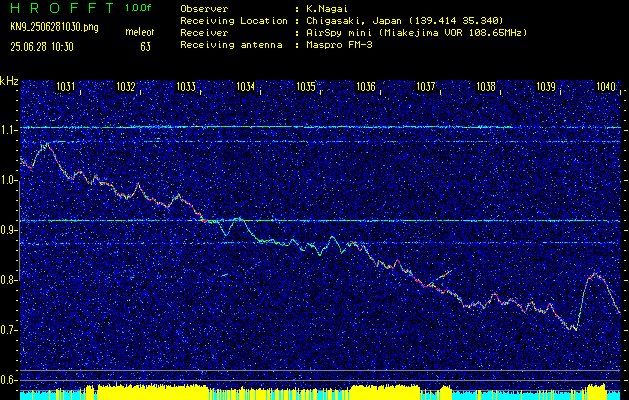Click the Receiving antenna field label
The width and height of the screenshot is (629, 400).
[x=231, y=45]
